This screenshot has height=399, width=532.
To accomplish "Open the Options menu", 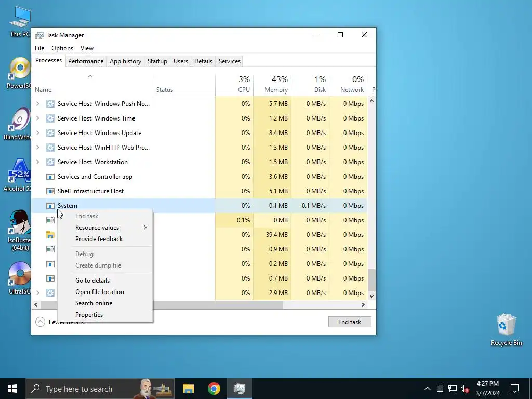I will [62, 48].
